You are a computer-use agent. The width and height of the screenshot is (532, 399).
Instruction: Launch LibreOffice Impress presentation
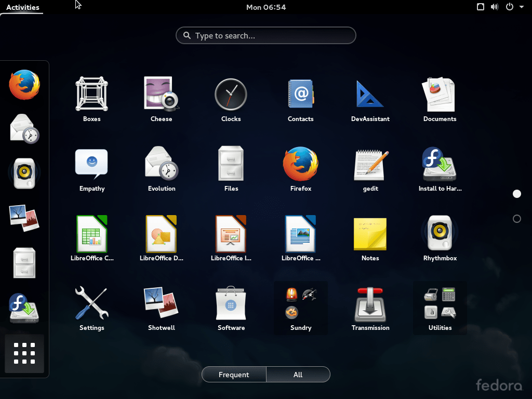click(231, 238)
